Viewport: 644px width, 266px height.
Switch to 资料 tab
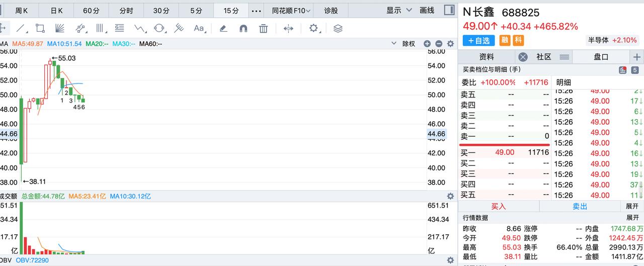487,57
